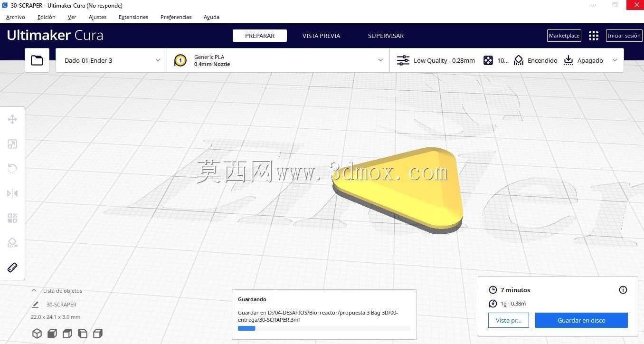Click the Guardando progress bar

pos(324,328)
